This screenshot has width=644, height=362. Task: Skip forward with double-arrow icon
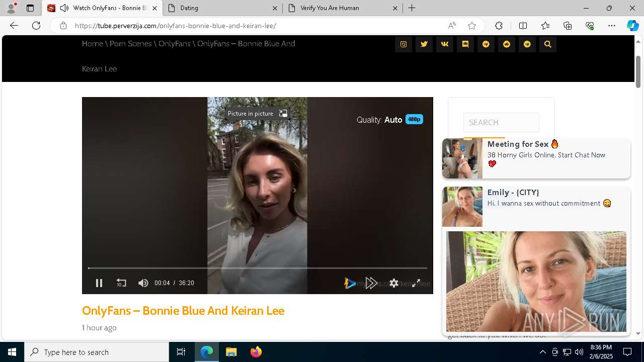372,283
